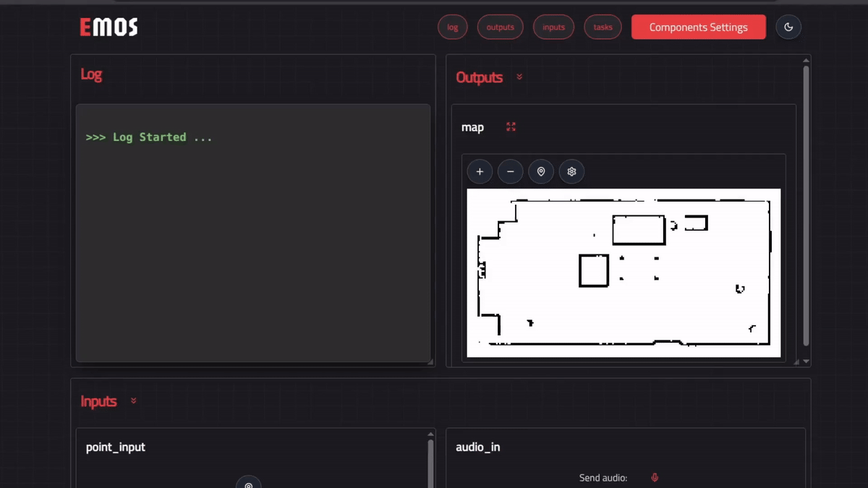Expand the map output to fullscreen
The height and width of the screenshot is (488, 868).
pos(511,127)
